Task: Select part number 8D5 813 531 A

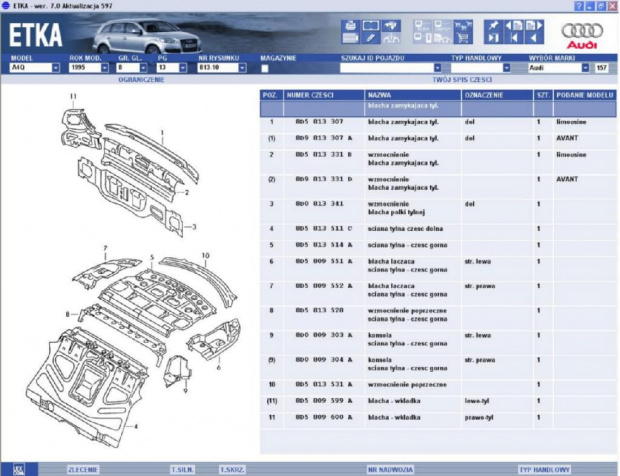Action: click(x=324, y=384)
